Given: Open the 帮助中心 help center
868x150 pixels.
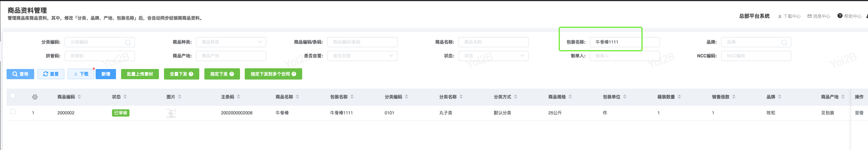Looking at the screenshot, I should [x=849, y=16].
